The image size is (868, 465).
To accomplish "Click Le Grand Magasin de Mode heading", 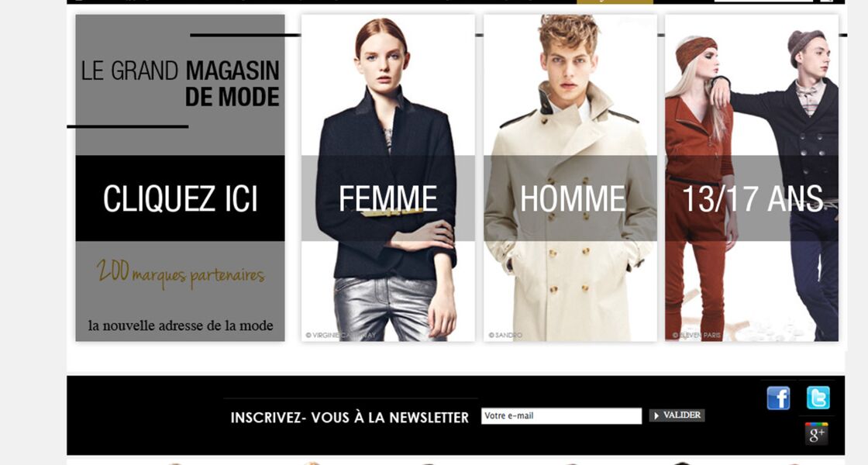I will (181, 84).
